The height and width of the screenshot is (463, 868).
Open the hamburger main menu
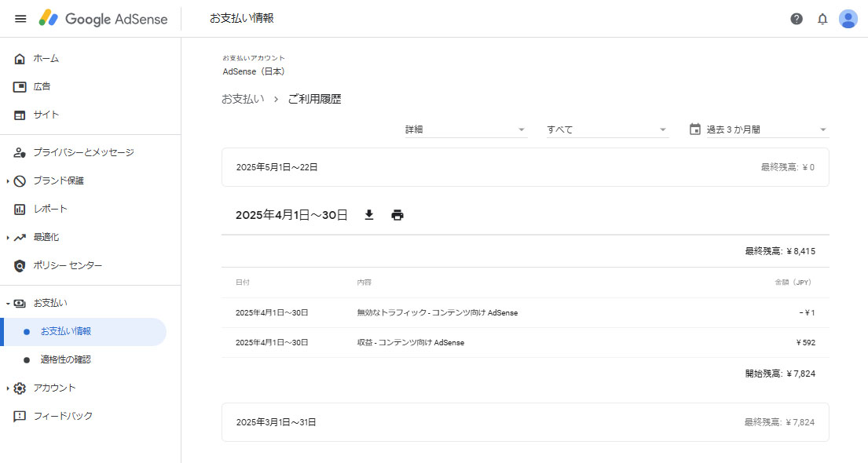[20, 19]
